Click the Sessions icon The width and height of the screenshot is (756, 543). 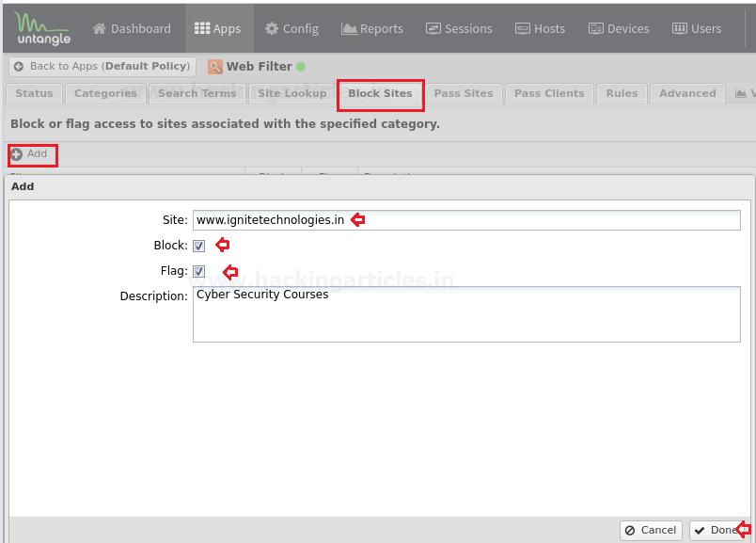point(433,28)
